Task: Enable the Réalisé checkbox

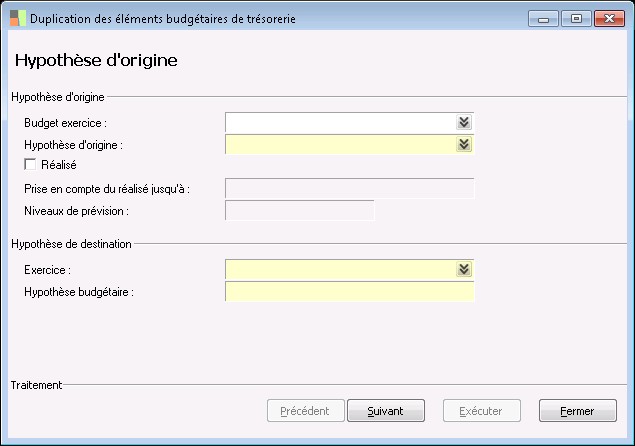Action: point(29,165)
